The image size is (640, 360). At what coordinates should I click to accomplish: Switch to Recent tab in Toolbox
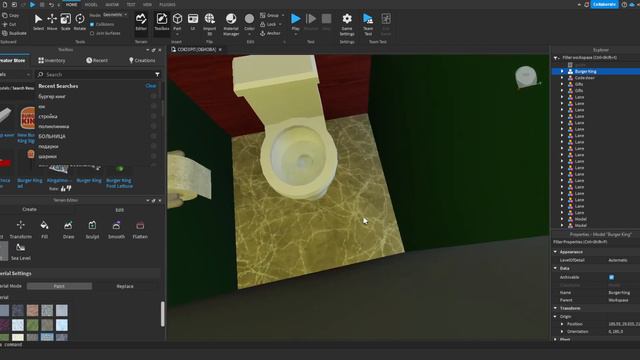[97, 60]
